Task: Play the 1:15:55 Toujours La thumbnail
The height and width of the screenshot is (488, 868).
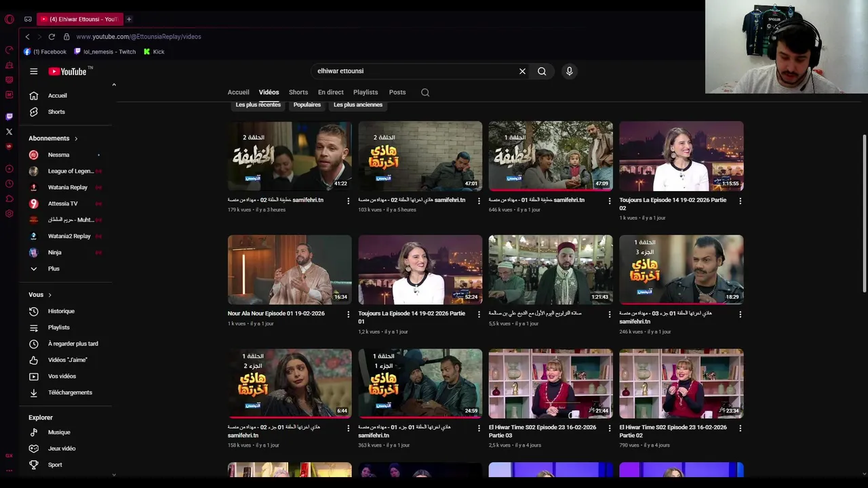Action: coord(682,156)
